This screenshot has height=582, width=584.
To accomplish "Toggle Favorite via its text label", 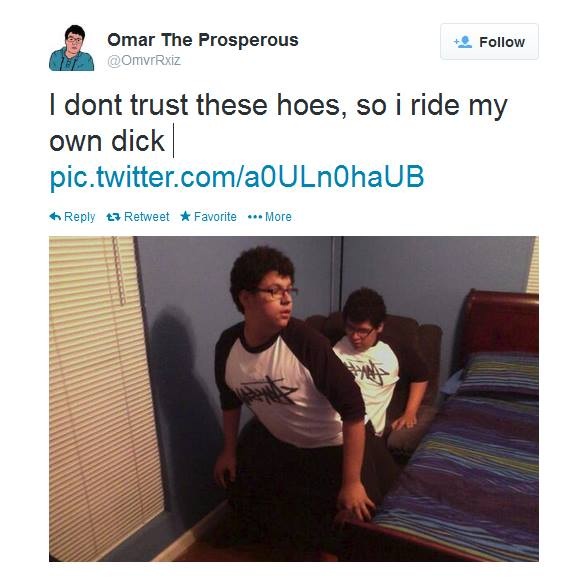I will click(x=215, y=217).
